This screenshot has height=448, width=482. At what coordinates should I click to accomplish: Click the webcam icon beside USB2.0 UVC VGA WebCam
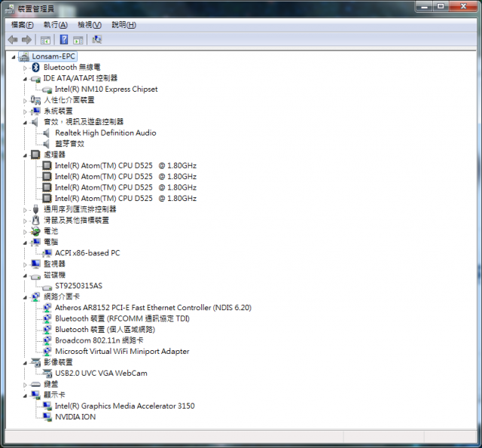click(x=47, y=373)
